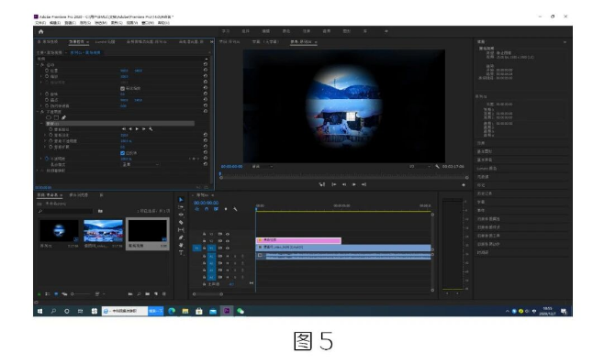The image size is (604, 364).
Task: Switch Project panel to list view
Action: 48,294
